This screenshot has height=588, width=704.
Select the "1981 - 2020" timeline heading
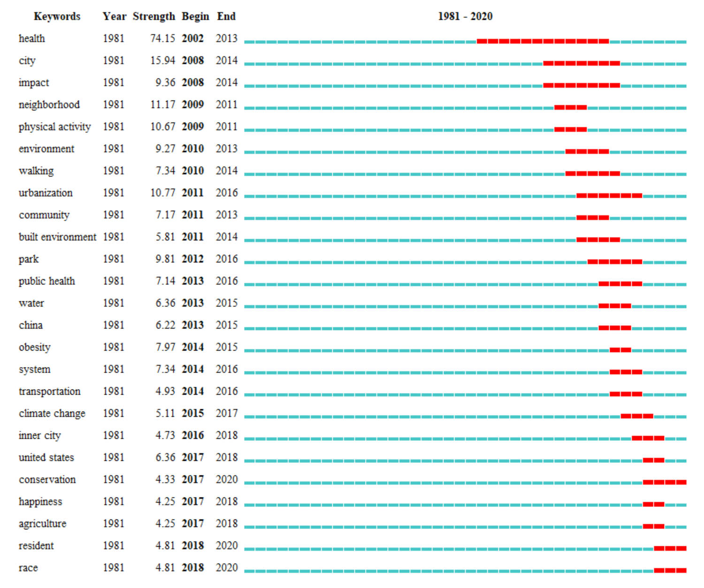click(465, 16)
